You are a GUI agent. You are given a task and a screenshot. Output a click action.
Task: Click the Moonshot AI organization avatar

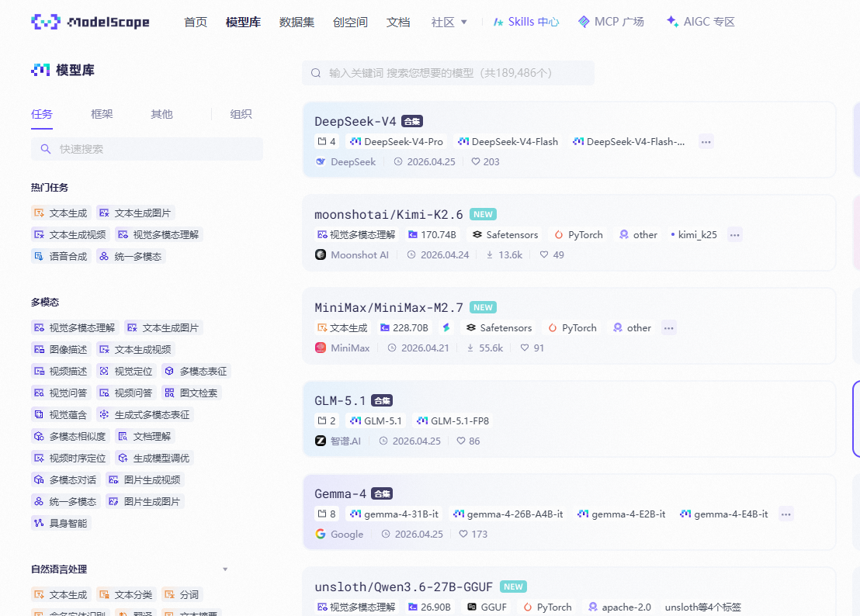tap(321, 254)
